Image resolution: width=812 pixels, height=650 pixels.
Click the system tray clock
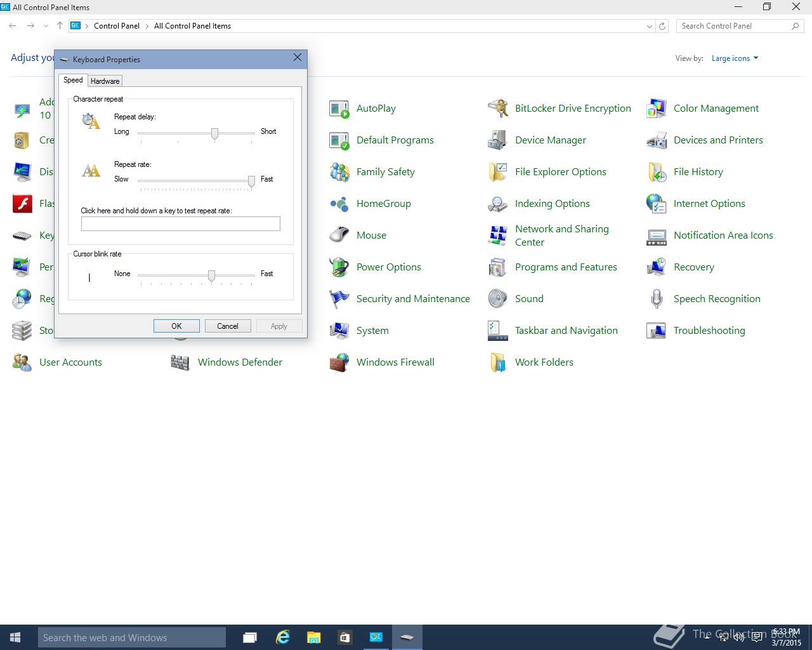click(787, 637)
